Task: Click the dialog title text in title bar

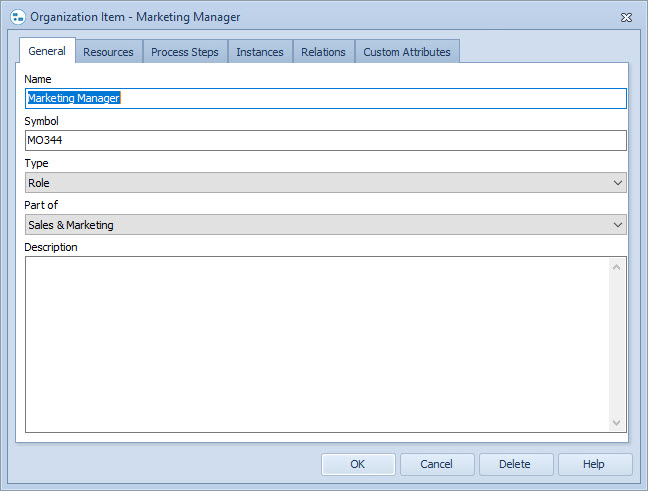Action: (135, 17)
